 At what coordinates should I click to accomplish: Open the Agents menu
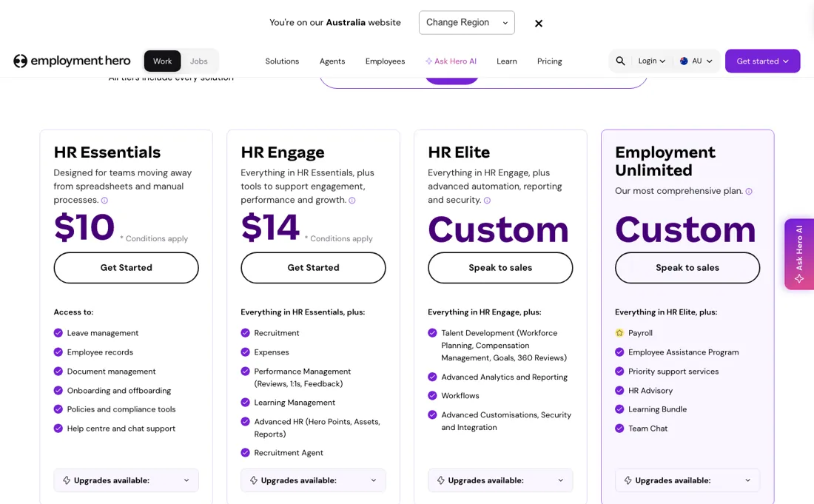point(332,61)
